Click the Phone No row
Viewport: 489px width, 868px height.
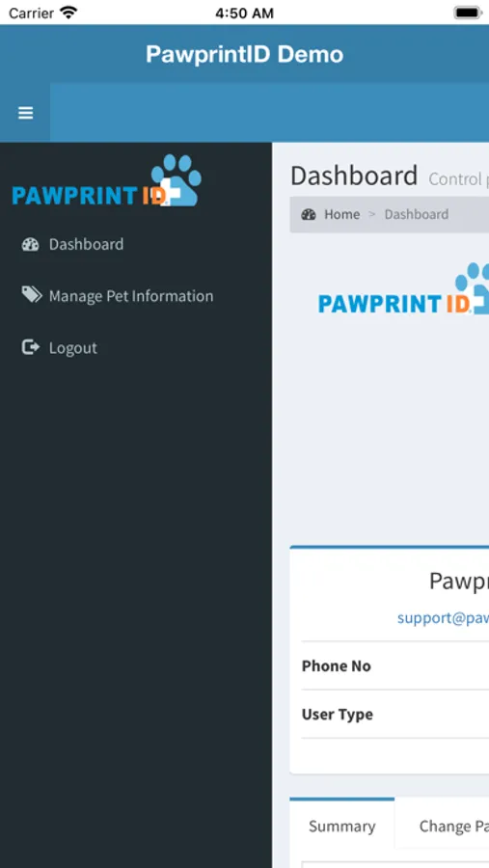(395, 665)
